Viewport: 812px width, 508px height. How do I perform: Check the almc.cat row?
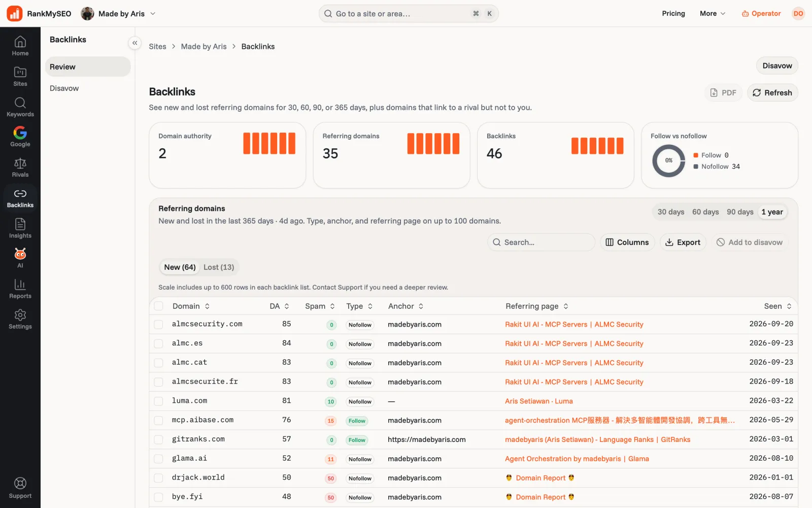pyautogui.click(x=159, y=363)
